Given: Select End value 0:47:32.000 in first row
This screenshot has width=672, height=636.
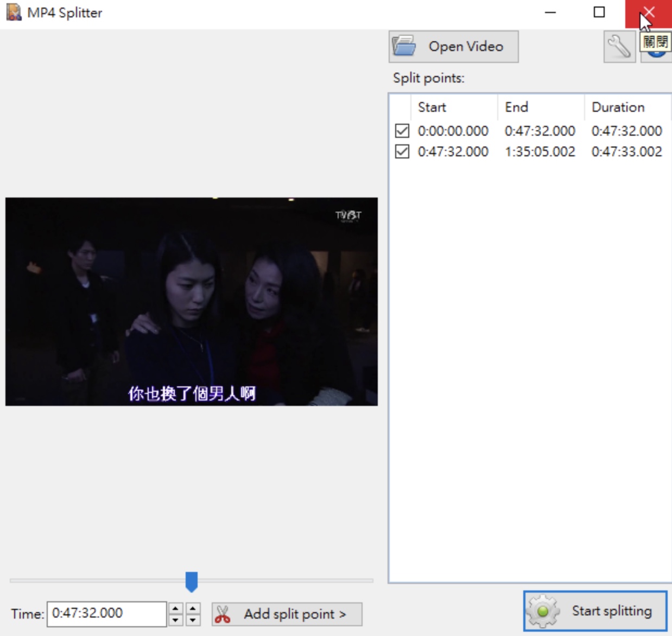Looking at the screenshot, I should [540, 131].
